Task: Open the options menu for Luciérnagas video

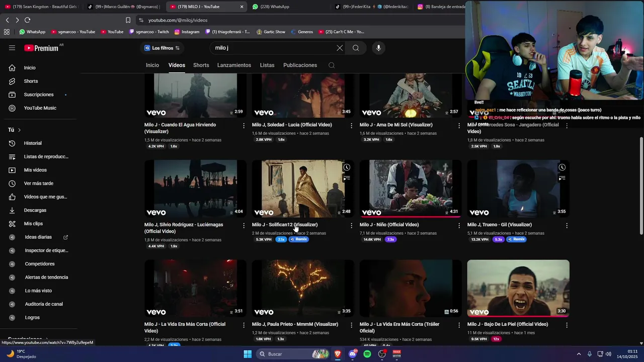Action: 244,225
